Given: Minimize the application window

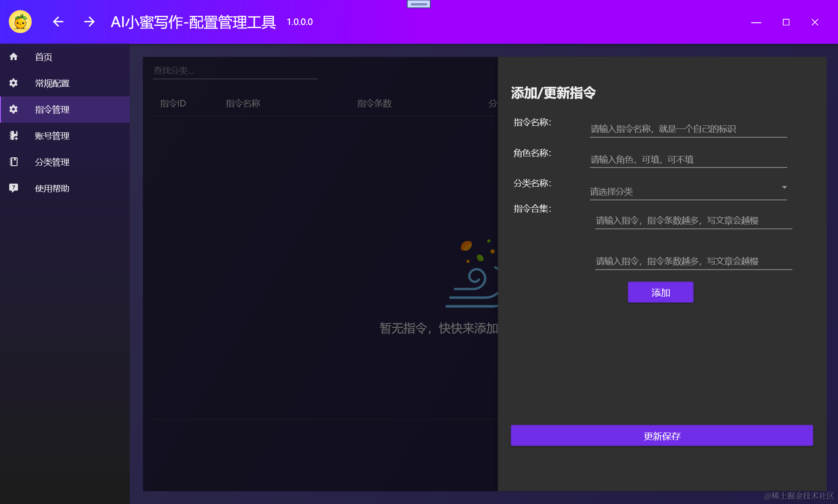Looking at the screenshot, I should (756, 22).
